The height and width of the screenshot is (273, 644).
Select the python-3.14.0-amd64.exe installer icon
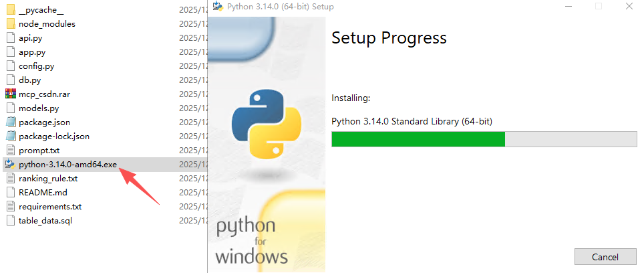click(x=10, y=165)
